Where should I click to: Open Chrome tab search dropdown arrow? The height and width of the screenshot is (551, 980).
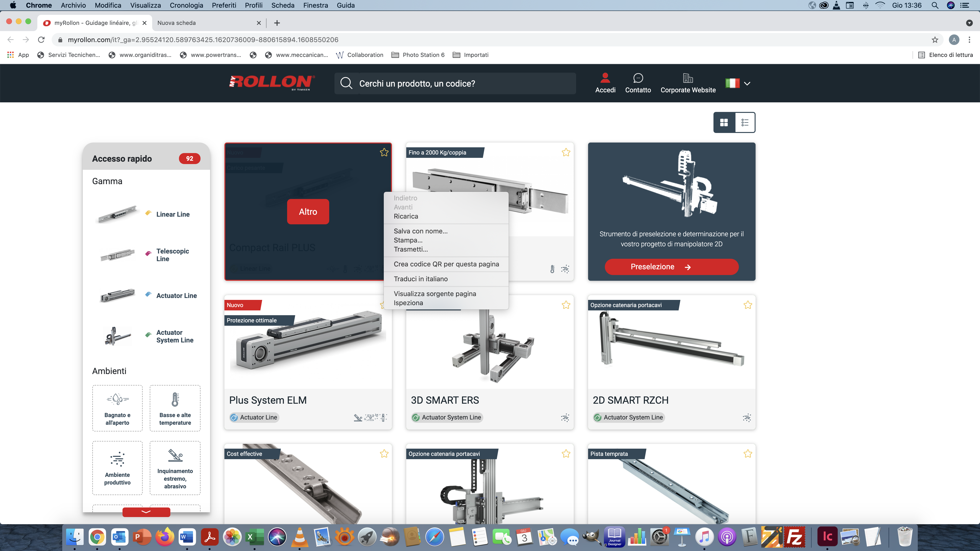pos(969,23)
